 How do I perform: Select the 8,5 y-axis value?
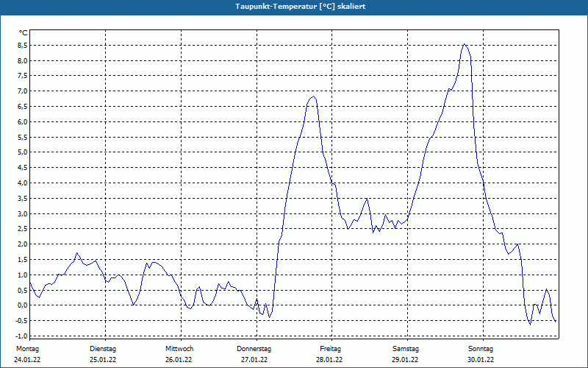point(22,46)
